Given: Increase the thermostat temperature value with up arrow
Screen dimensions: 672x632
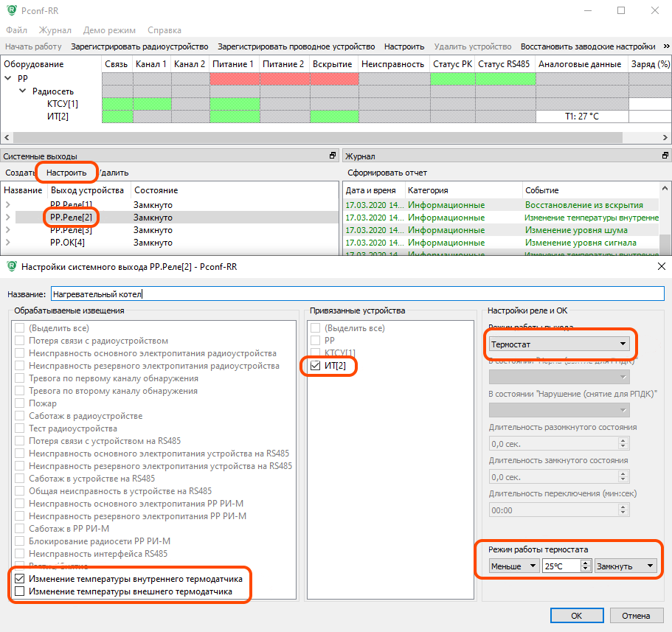Looking at the screenshot, I should click(x=586, y=563).
